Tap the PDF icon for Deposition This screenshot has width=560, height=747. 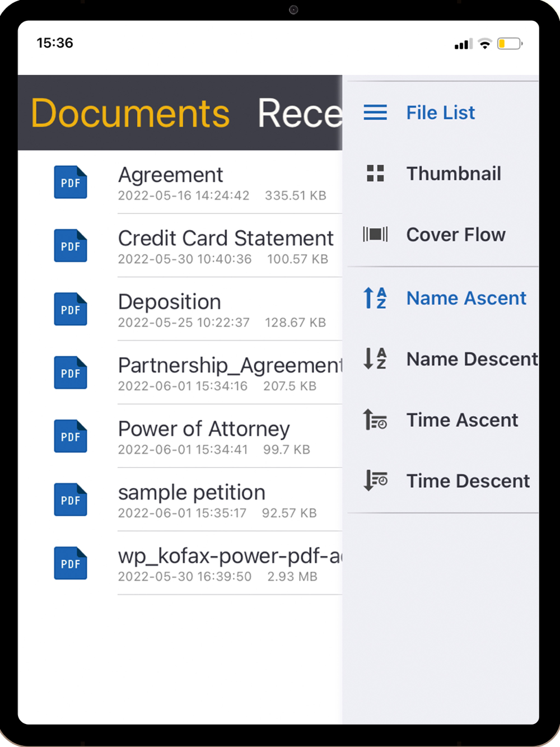click(x=71, y=309)
